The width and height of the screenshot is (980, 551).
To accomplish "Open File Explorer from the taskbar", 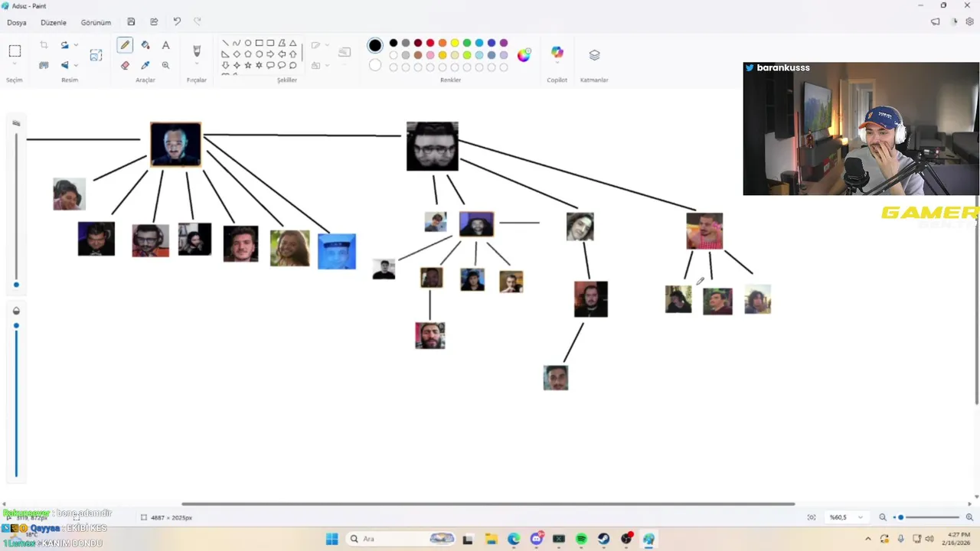I will coord(491,539).
